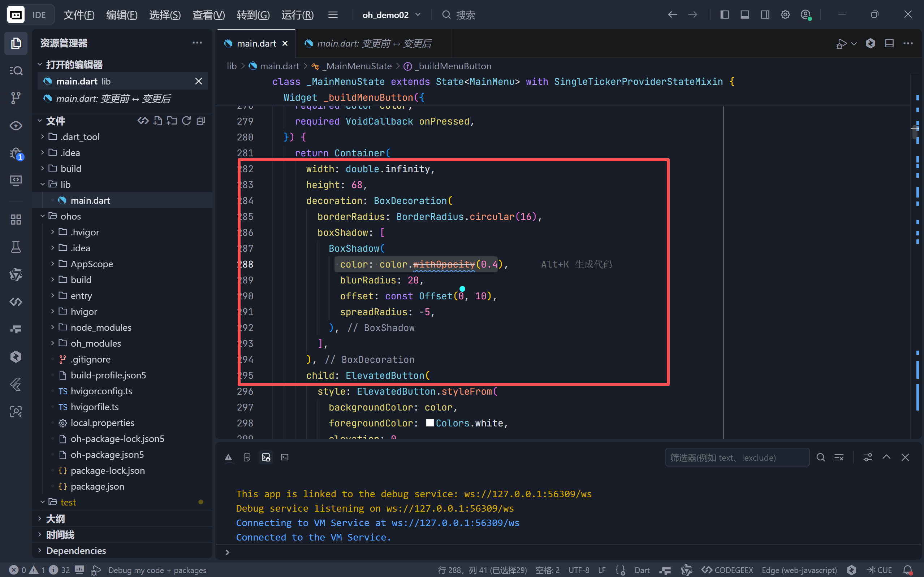Toggle the bottom panel layout button
The height and width of the screenshot is (577, 924).
pyautogui.click(x=744, y=15)
